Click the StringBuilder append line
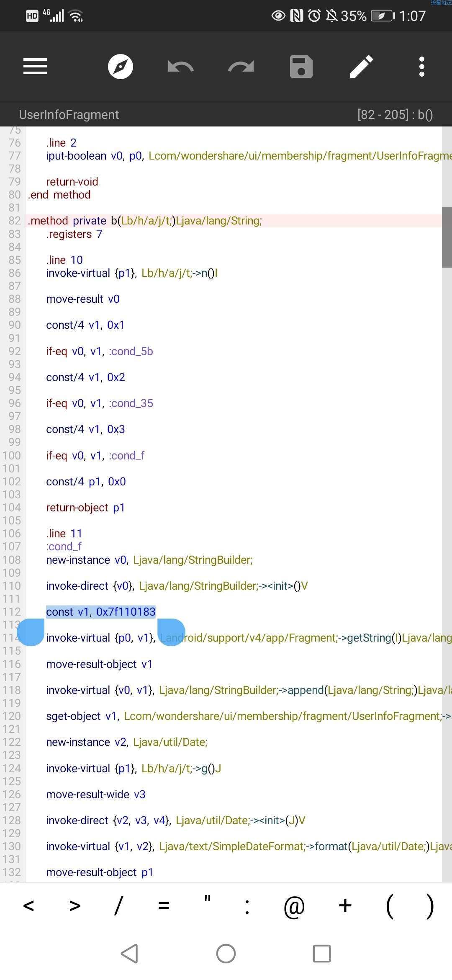Screen dimensions: 452x980 (249, 690)
